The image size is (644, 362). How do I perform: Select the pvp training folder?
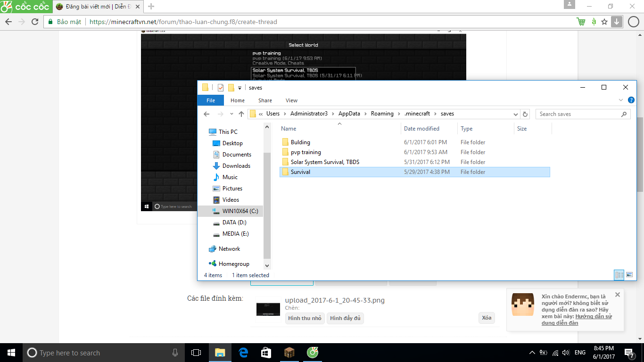[x=305, y=152]
